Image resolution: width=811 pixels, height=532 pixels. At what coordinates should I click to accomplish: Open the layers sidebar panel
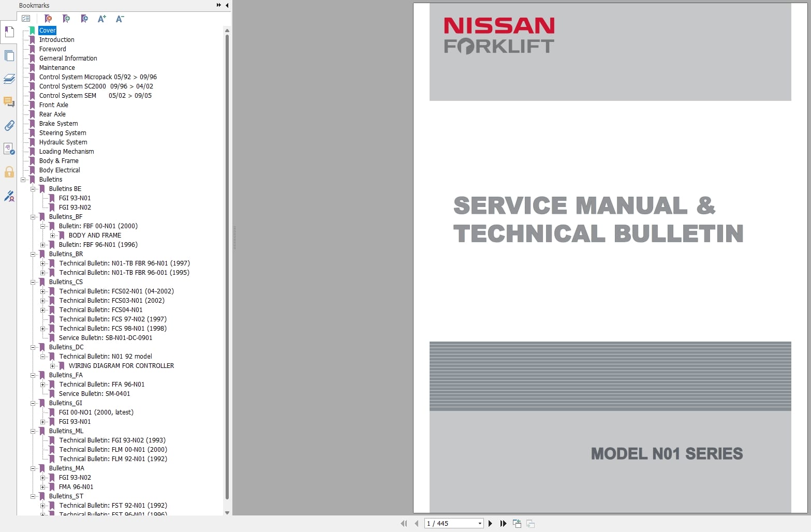pos(9,79)
